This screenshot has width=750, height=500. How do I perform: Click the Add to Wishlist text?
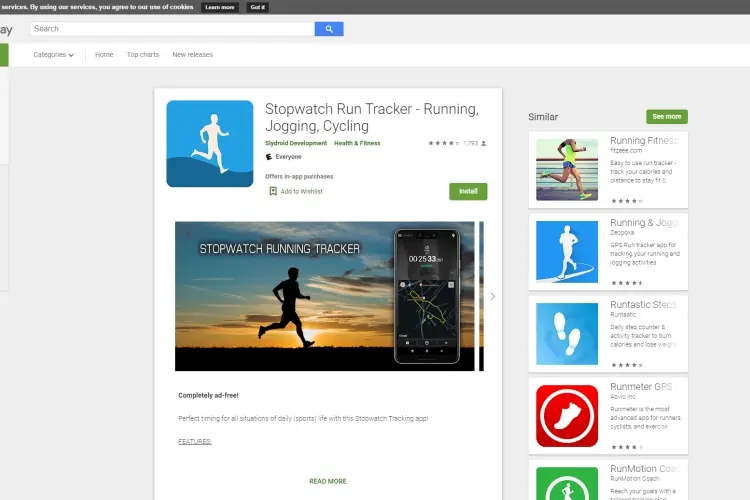[x=301, y=191]
